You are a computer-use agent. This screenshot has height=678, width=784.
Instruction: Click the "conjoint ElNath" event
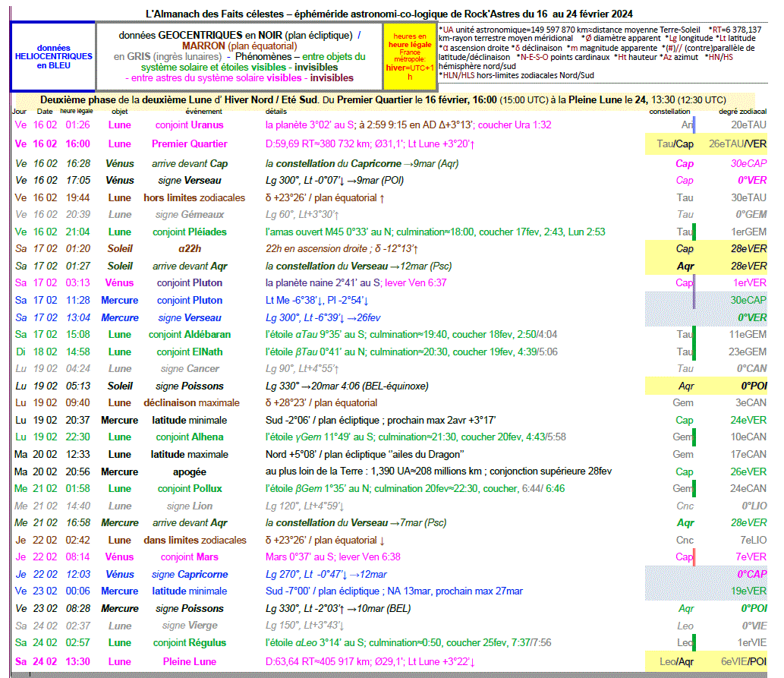pos(190,352)
